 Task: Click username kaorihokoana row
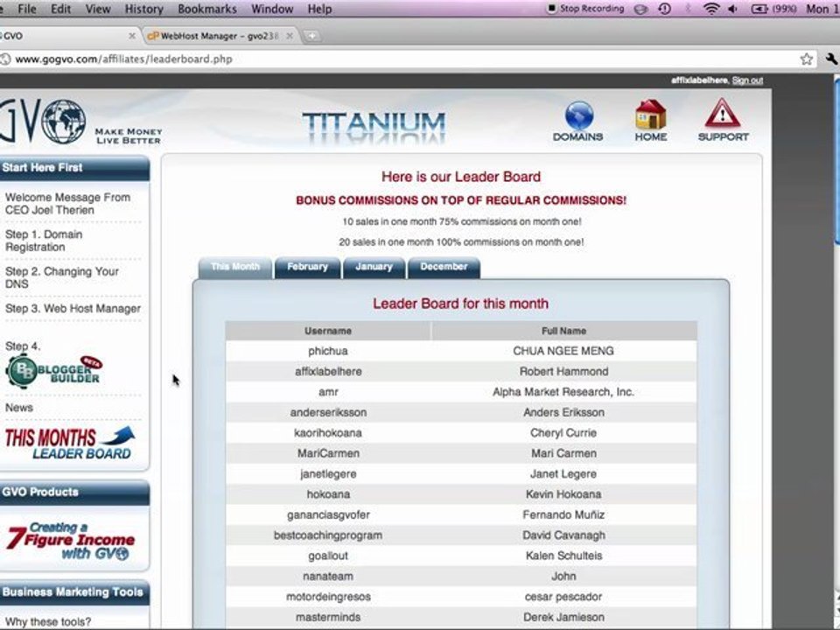point(328,433)
